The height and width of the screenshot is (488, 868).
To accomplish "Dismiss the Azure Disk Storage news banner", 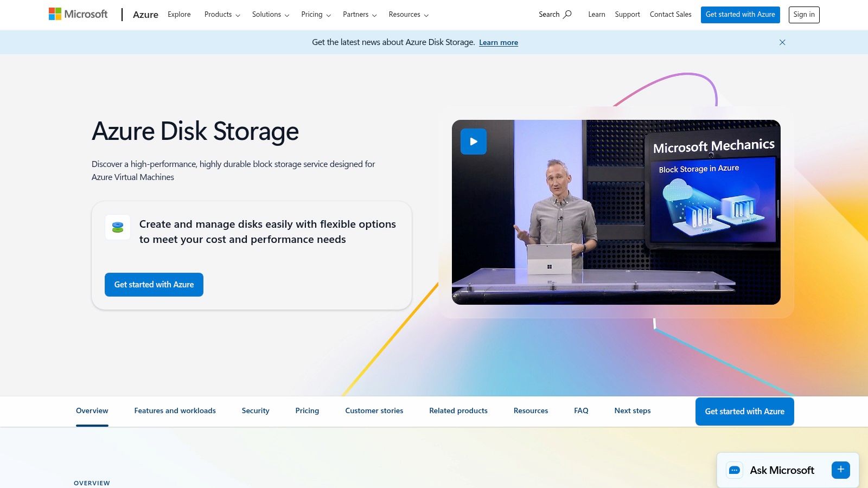I will (x=782, y=42).
